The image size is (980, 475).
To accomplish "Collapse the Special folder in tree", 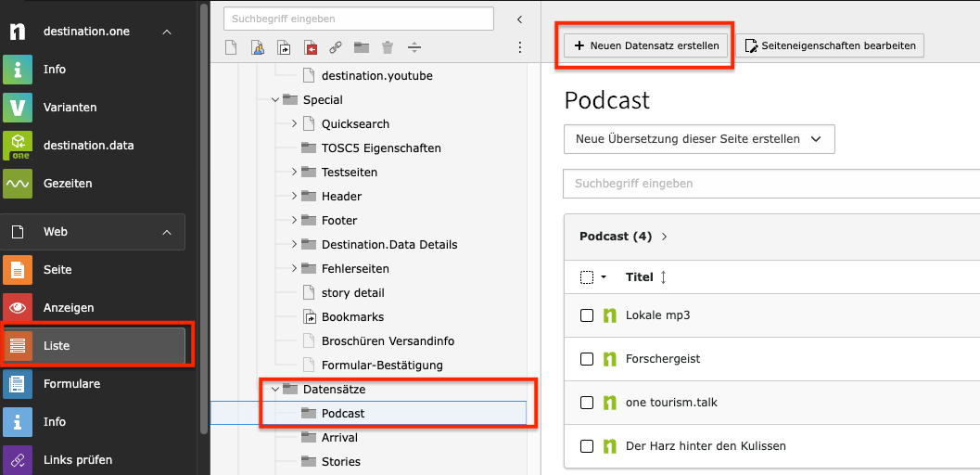I will click(x=275, y=100).
